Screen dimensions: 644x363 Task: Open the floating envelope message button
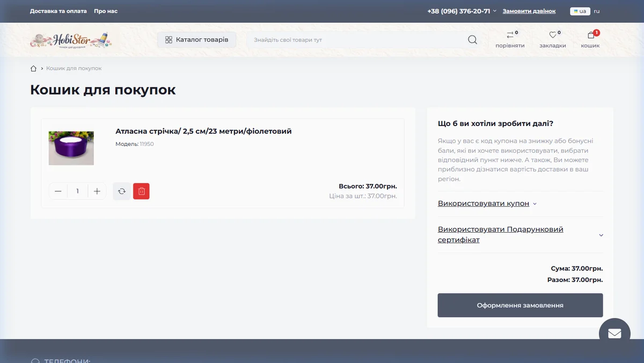coord(614,334)
